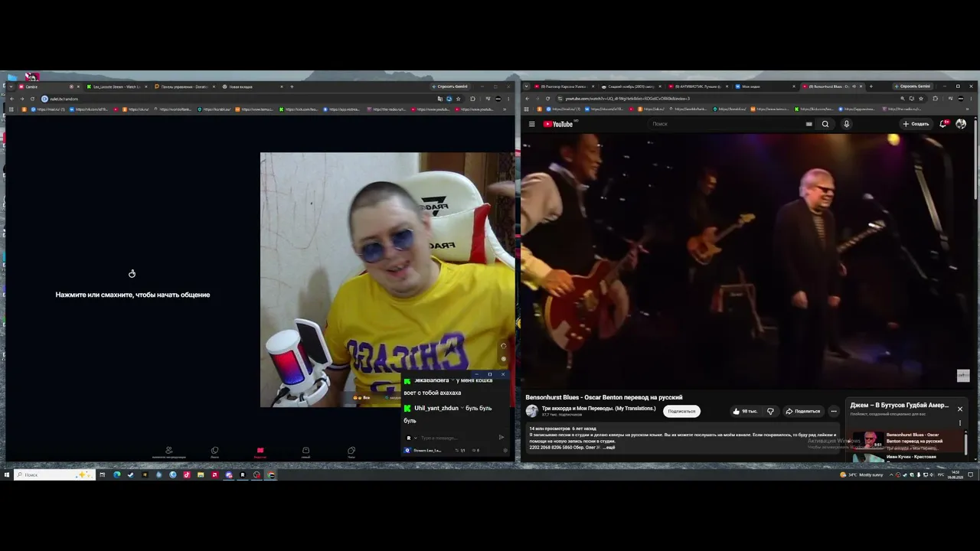
Task: Click the YouTube 'Создать' create button
Action: tap(916, 124)
